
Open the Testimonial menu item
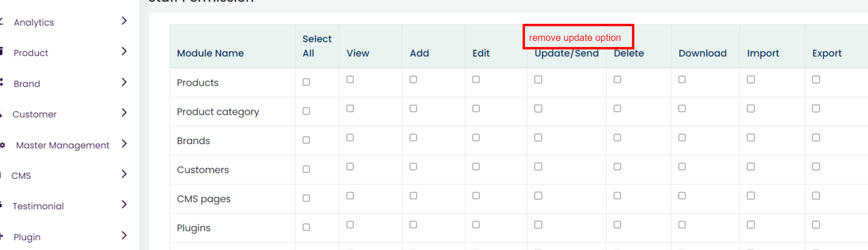coord(38,206)
